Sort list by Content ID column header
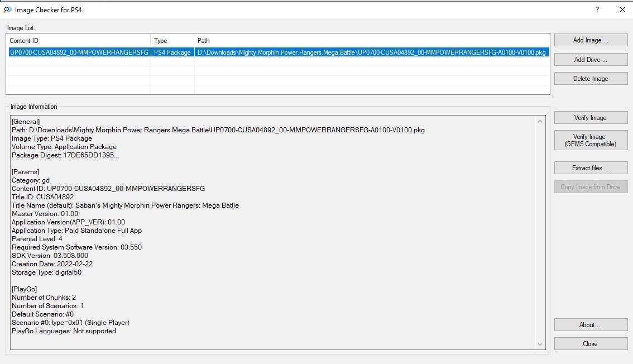Screen dimensions: 633x364 [79, 41]
